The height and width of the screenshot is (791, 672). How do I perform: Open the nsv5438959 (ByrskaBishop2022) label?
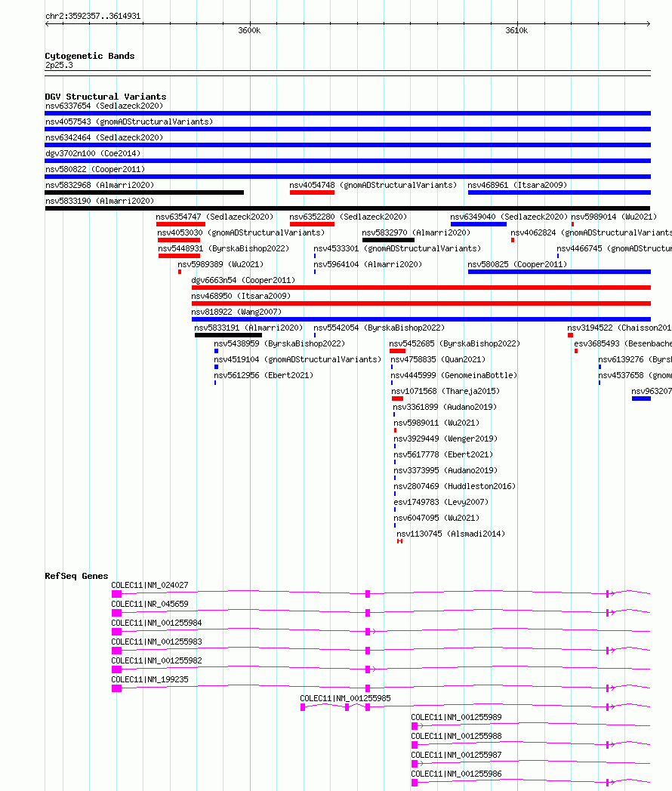click(279, 343)
